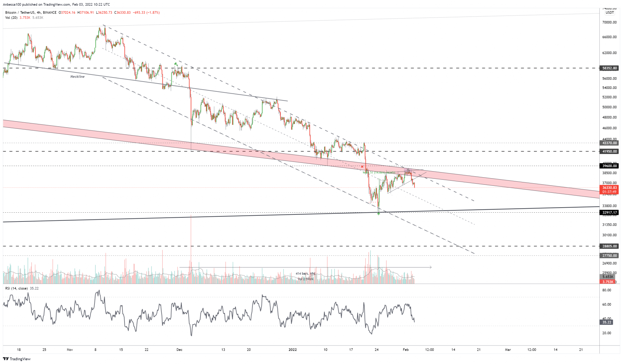Viewport: 623px width, 364px height.
Task: Click the green diamond marker above late-November candles
Action: click(175, 64)
